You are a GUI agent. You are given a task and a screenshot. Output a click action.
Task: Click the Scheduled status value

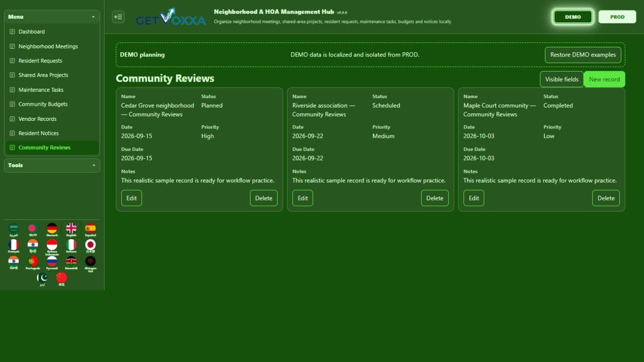click(x=386, y=106)
